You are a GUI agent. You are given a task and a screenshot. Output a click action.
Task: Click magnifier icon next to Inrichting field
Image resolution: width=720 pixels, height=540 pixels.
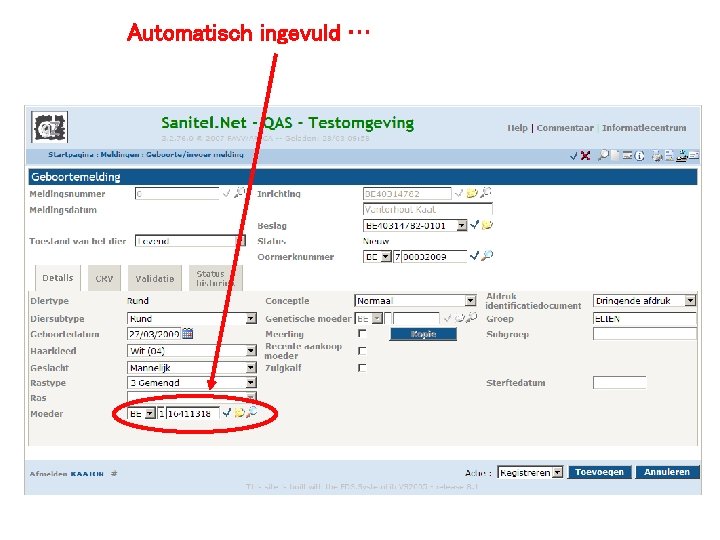click(x=485, y=193)
